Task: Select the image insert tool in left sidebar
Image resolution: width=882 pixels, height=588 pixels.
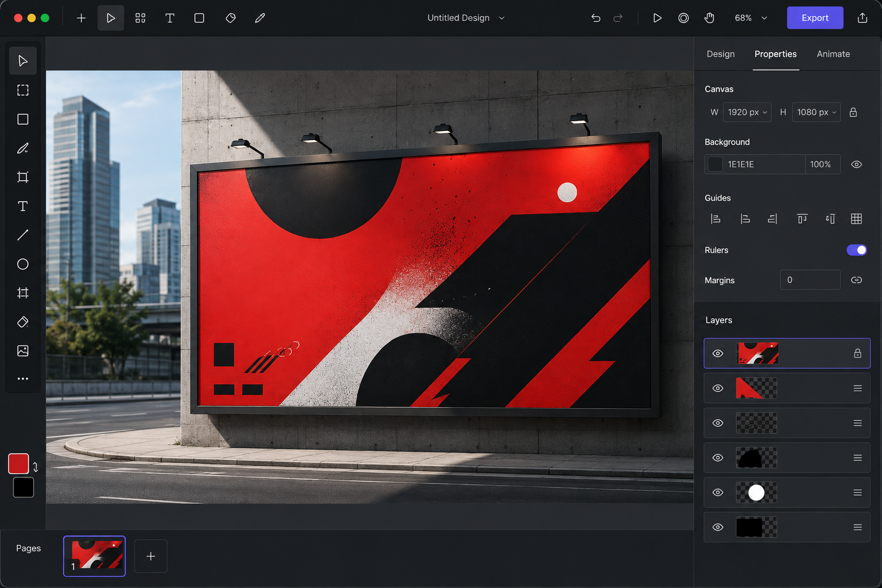Action: pos(23,351)
